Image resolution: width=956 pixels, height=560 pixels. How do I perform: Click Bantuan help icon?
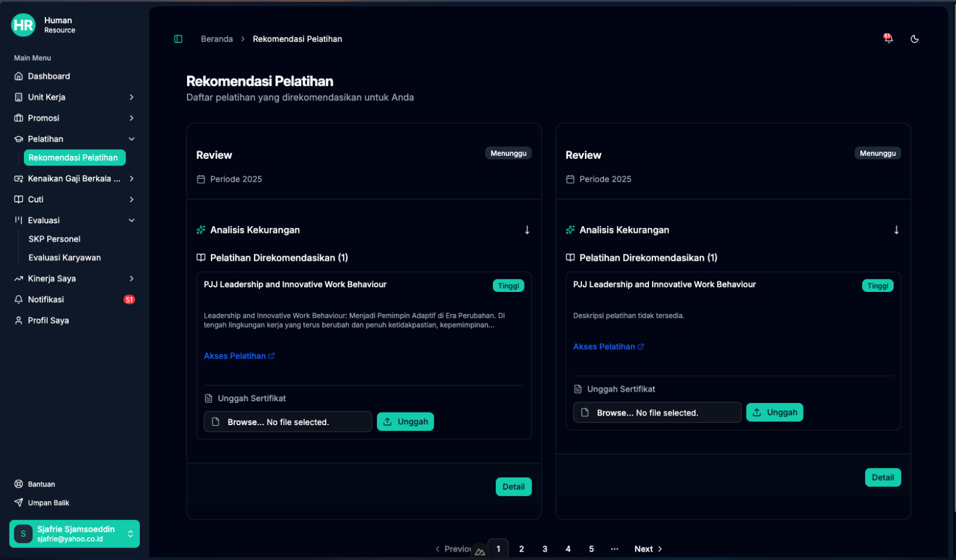coord(19,484)
